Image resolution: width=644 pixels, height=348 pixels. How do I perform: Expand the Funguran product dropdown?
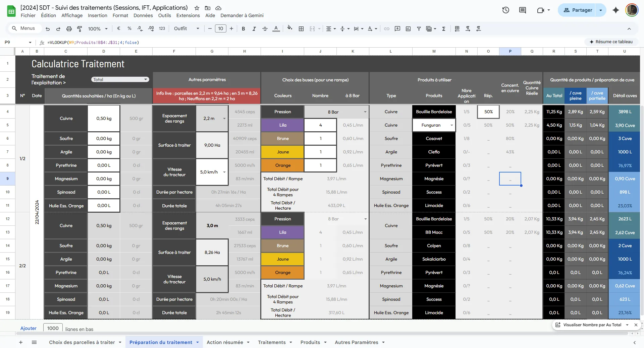coord(451,125)
